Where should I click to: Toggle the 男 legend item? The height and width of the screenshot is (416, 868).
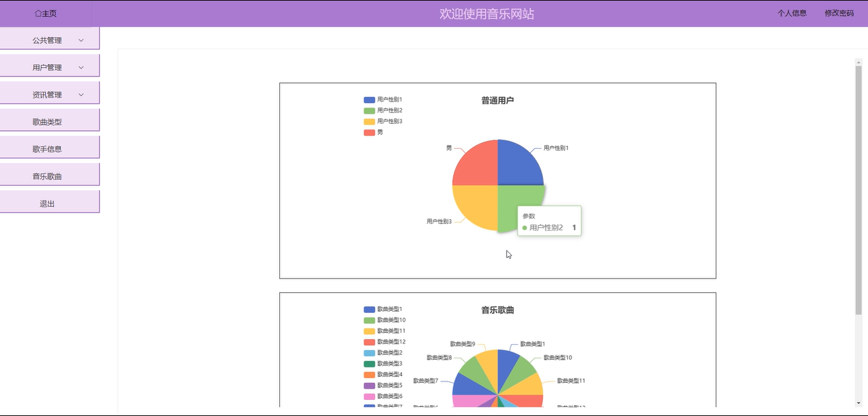[374, 132]
